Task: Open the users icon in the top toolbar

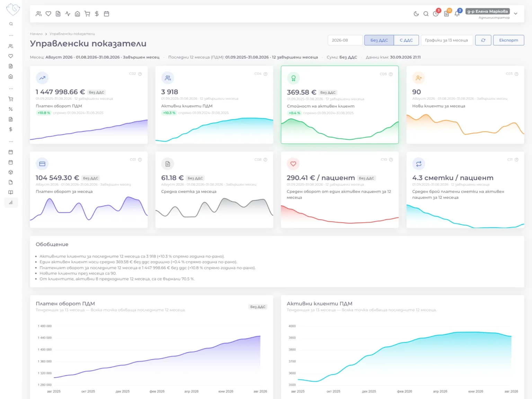Action: pos(39,14)
